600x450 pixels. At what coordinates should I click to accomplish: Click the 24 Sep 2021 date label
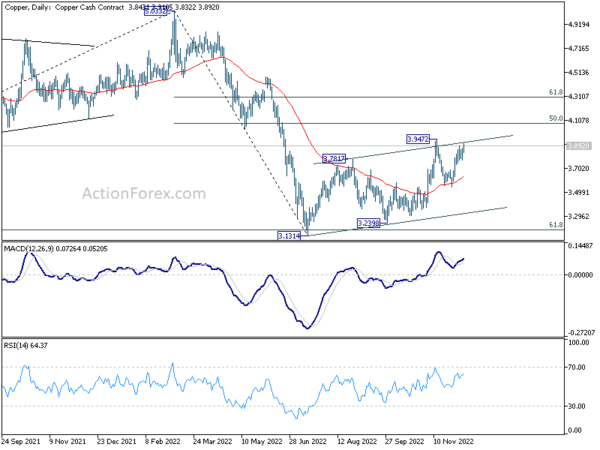[x=21, y=442]
